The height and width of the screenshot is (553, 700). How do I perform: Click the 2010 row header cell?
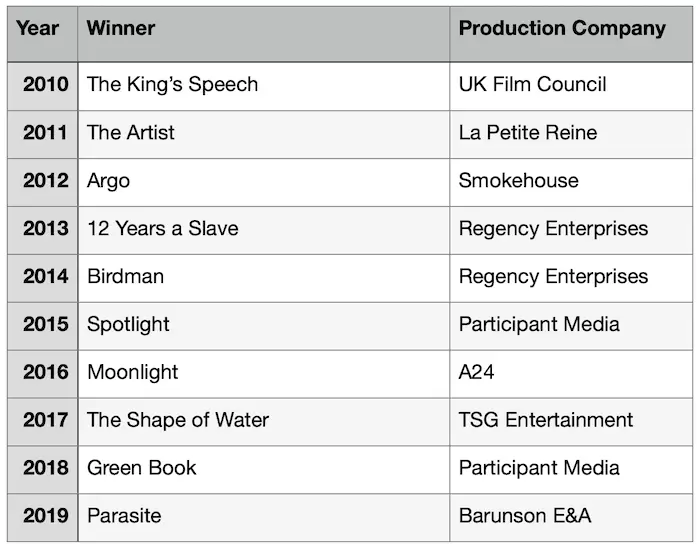[42, 86]
